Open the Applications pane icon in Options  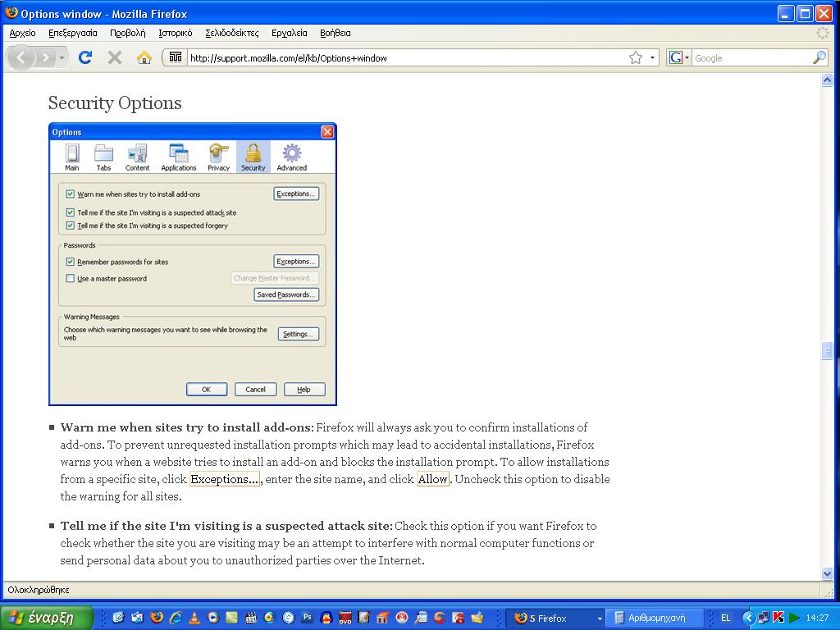click(x=178, y=157)
